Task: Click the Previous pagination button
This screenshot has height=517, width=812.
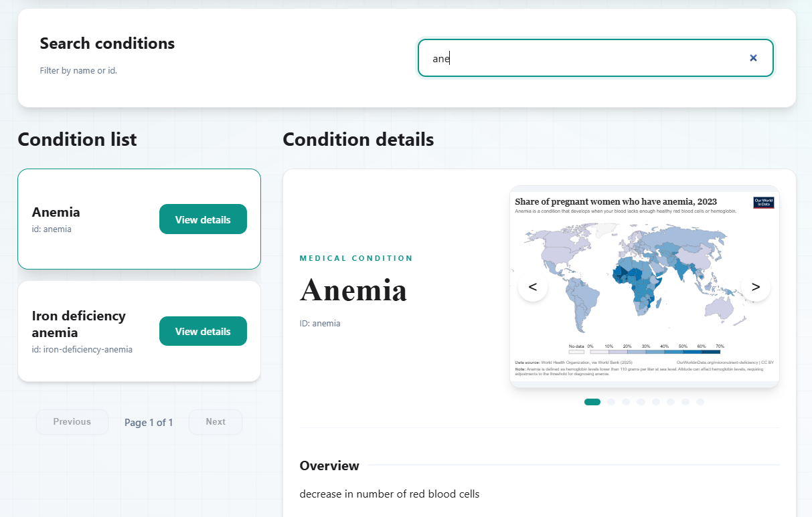Action: (72, 421)
